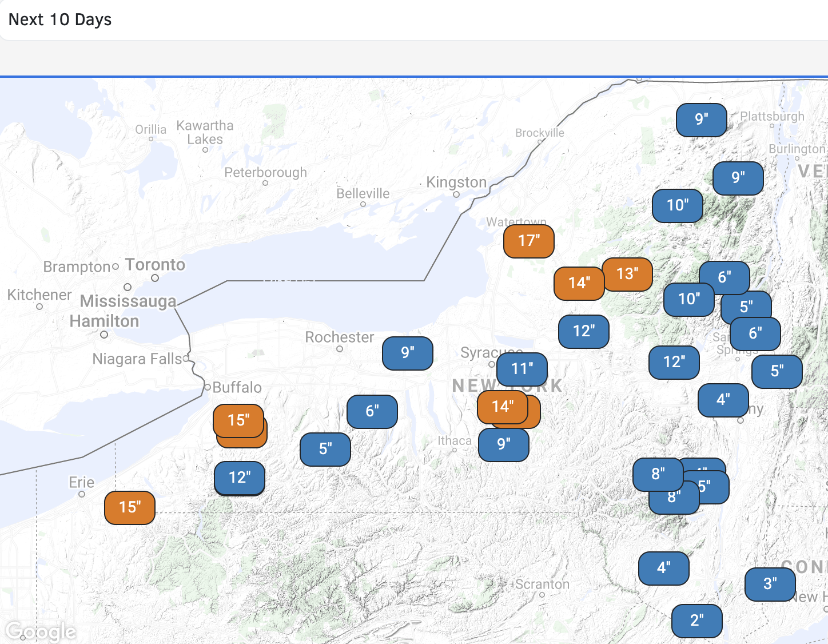Click the 12" marker south of Buffalo
The image size is (828, 644).
pos(239,478)
